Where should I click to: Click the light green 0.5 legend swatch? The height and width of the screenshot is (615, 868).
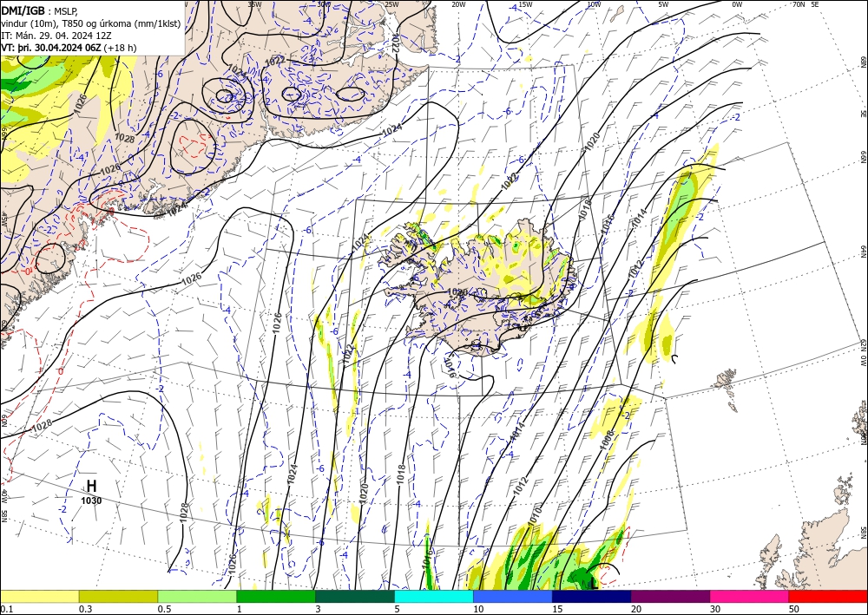pyautogui.click(x=197, y=596)
